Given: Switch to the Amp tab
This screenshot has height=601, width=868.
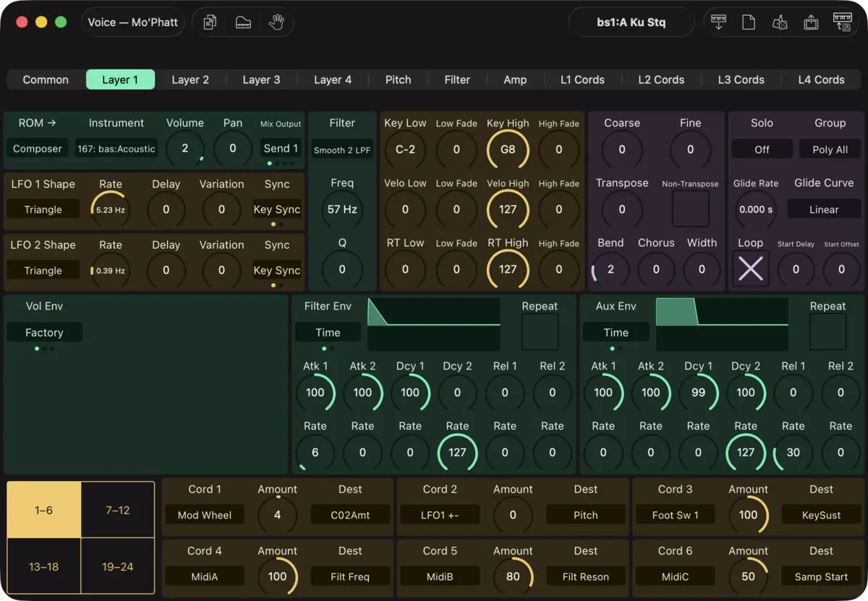Looking at the screenshot, I should click(x=515, y=80).
